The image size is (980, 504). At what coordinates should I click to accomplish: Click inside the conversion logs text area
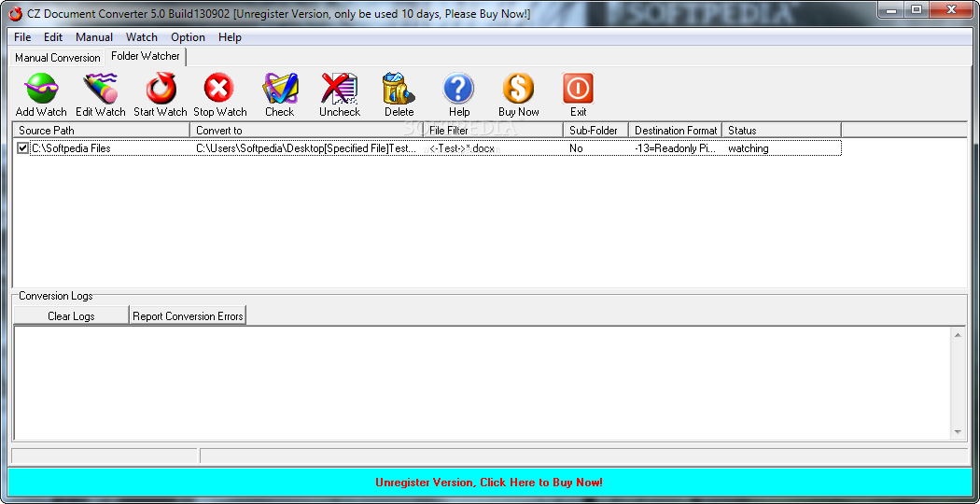483,384
